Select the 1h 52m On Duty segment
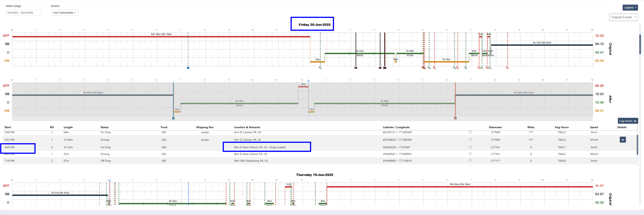This screenshot has width=644, height=215. [x=446, y=62]
